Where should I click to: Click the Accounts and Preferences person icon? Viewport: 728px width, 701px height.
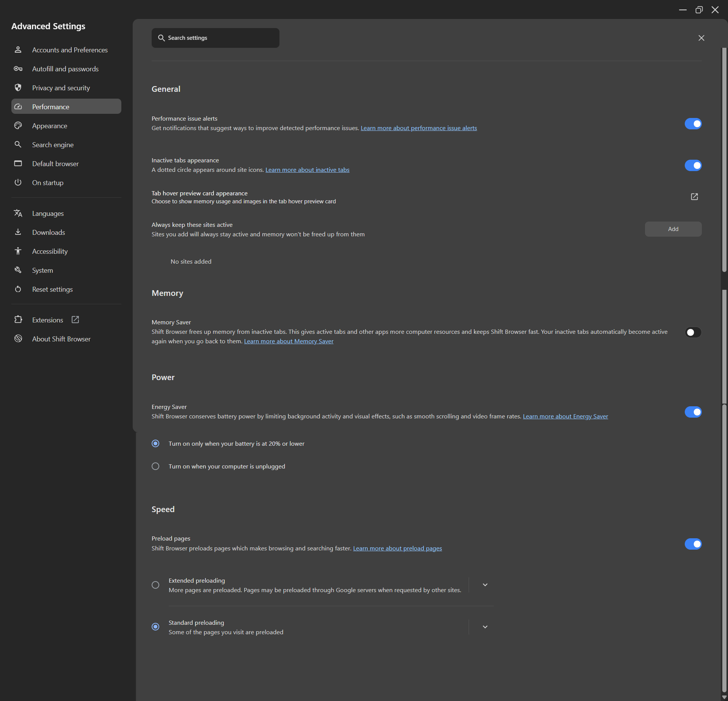(x=18, y=50)
